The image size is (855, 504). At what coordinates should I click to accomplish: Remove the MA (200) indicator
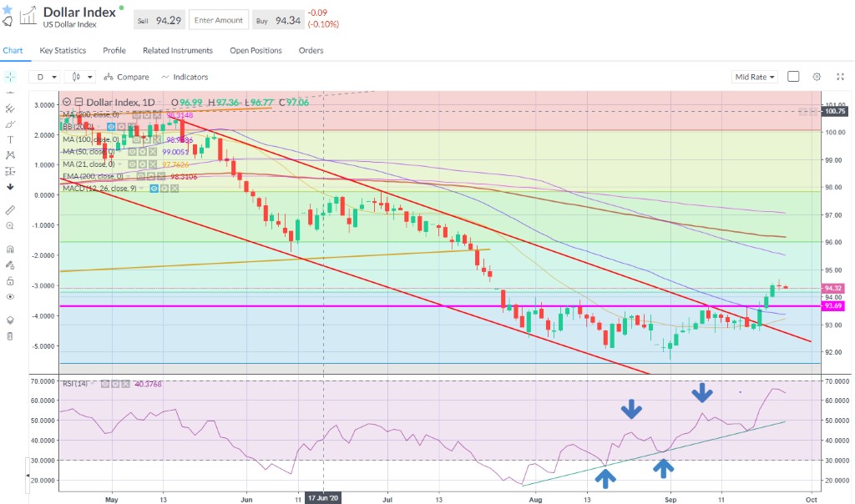pos(157,115)
